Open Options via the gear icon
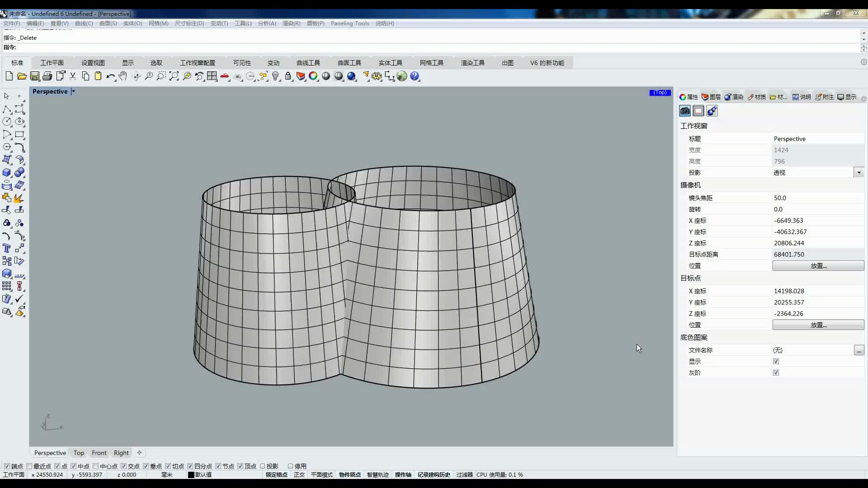The width and height of the screenshot is (868, 488). 377,76
